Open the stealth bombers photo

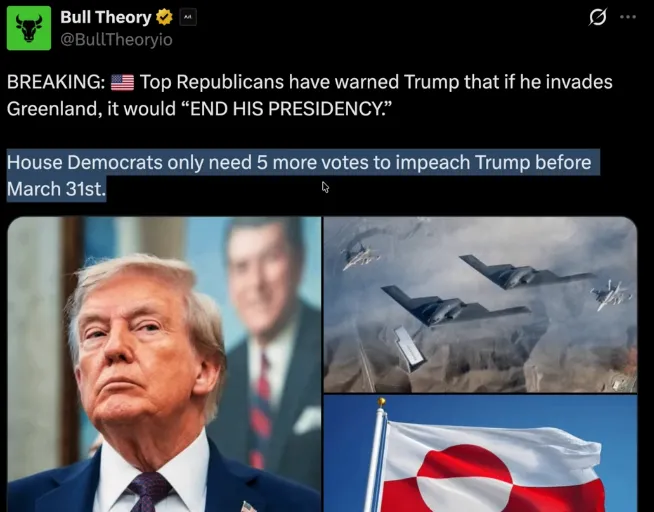(480, 304)
